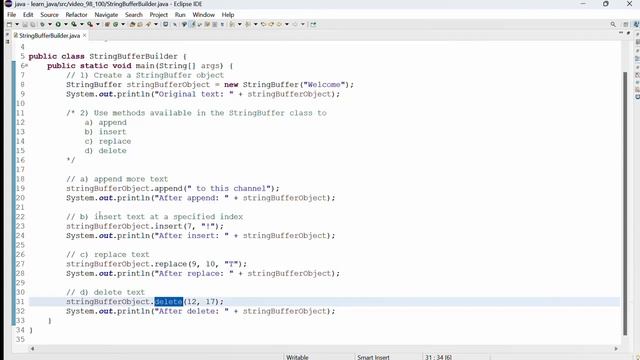Image resolution: width=640 pixels, height=360 pixels.
Task: Click the Save All toolbar icon
Action: click(x=33, y=24)
